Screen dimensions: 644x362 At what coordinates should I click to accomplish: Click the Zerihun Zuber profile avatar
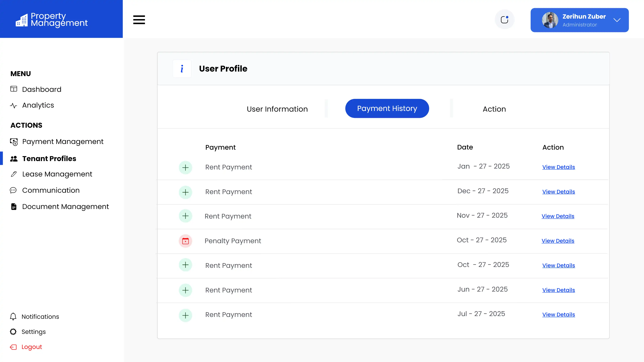point(550,20)
